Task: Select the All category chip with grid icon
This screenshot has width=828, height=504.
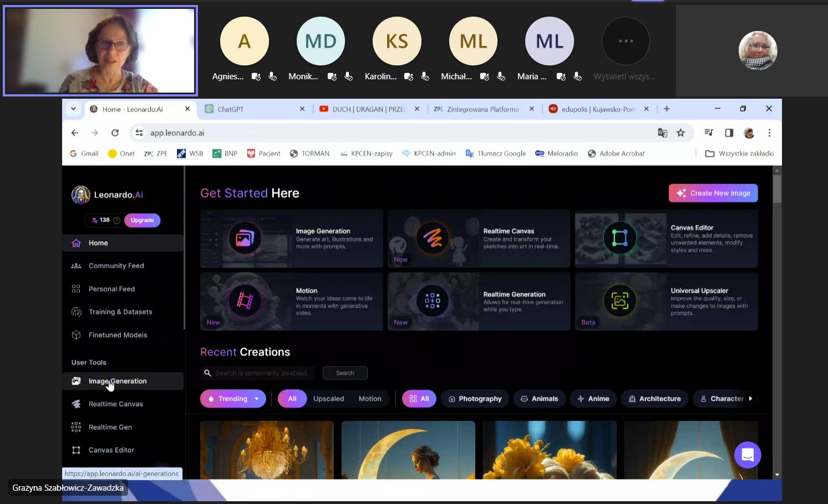Action: coord(419,399)
